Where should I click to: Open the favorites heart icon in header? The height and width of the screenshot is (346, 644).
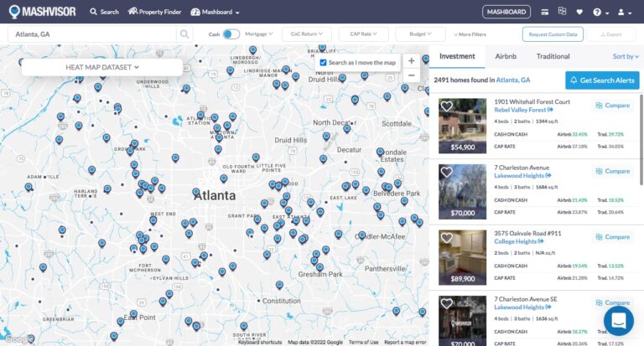click(x=579, y=12)
